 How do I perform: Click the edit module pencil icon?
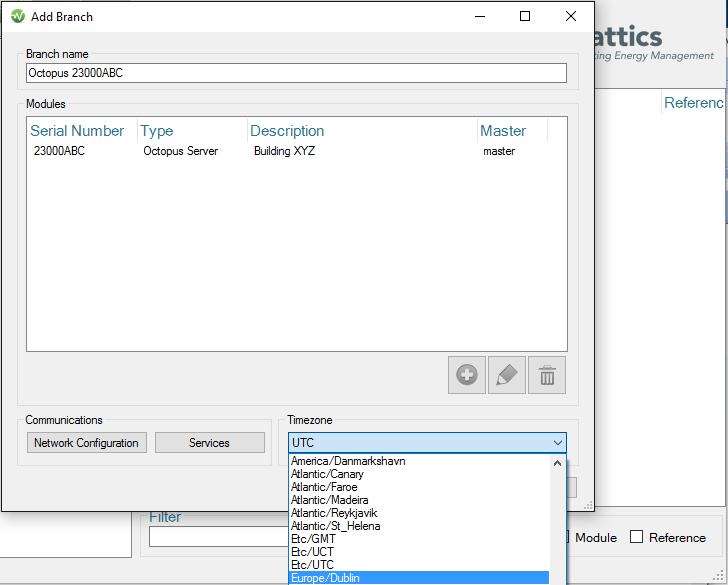(507, 375)
